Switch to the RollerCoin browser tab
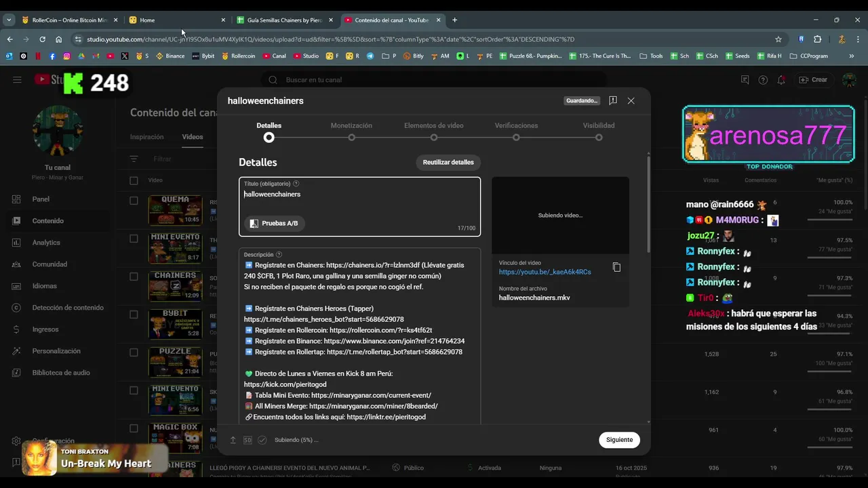868x488 pixels. (x=70, y=20)
